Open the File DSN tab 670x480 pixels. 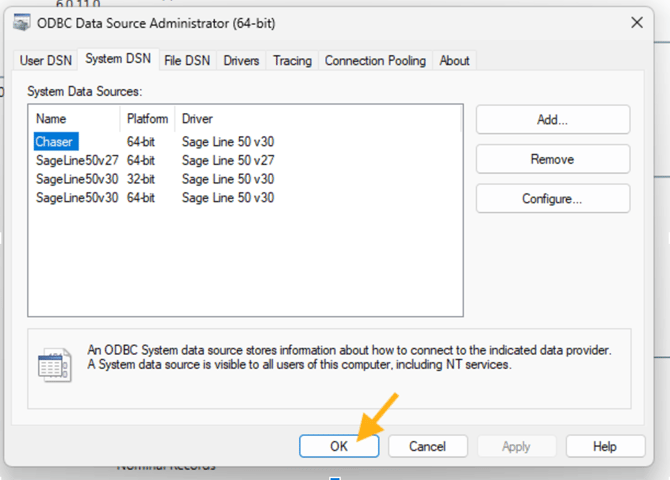(187, 61)
